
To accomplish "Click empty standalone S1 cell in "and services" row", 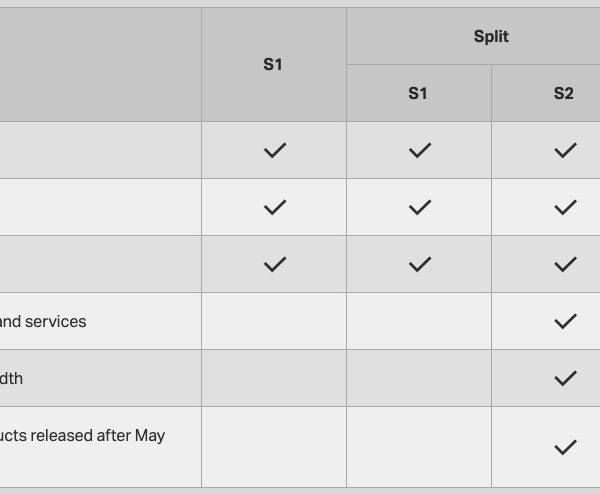I will [x=274, y=322].
